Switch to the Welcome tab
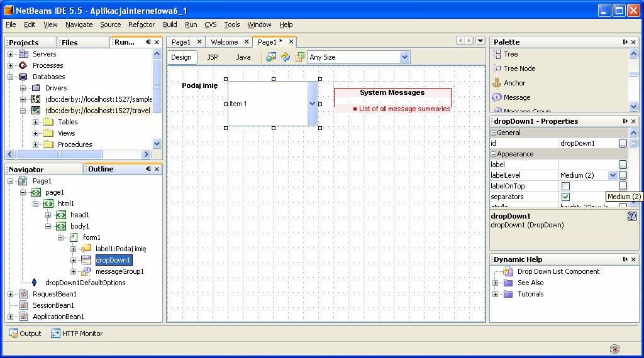Viewport: 644px width, 358px height. click(x=225, y=42)
